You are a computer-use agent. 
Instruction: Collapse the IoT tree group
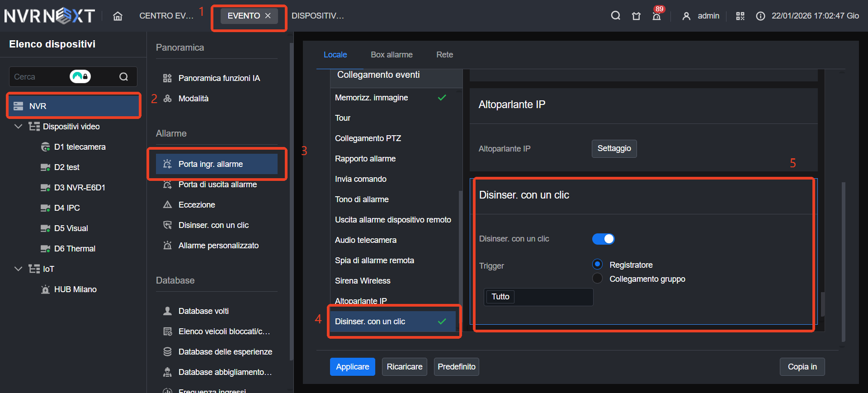click(x=18, y=269)
